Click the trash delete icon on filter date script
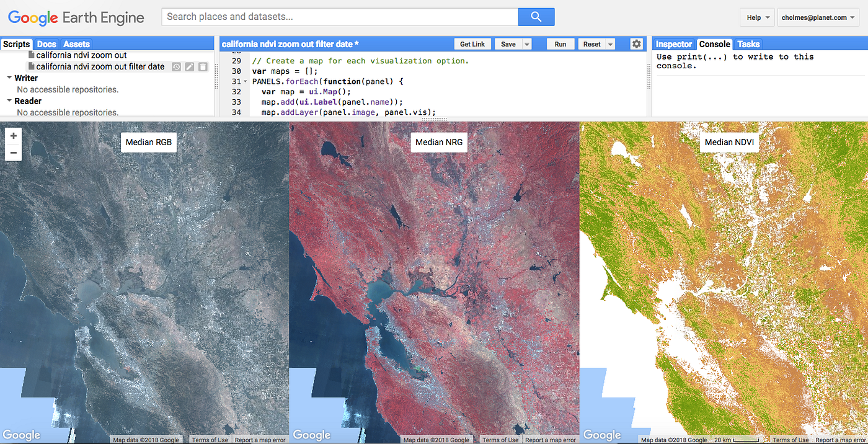 coord(203,67)
